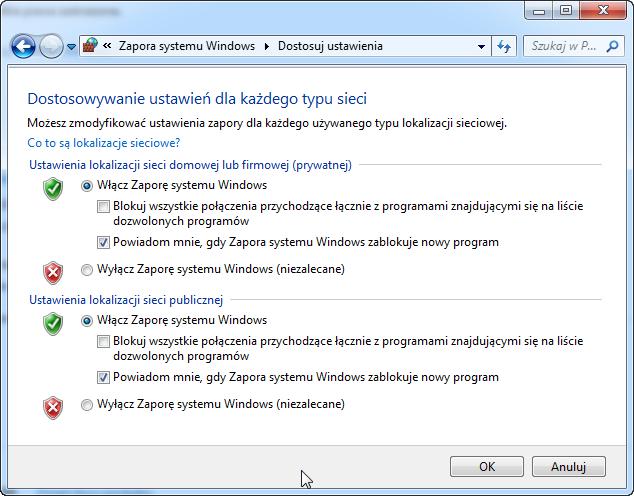Open the Co to są lokalizacje sieciowe? link
The height and width of the screenshot is (496, 634).
click(104, 143)
